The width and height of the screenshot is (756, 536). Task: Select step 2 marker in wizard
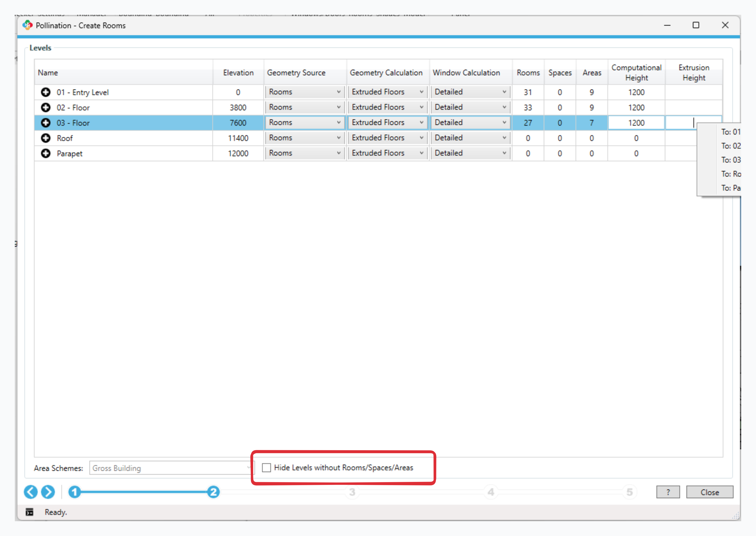pyautogui.click(x=213, y=492)
